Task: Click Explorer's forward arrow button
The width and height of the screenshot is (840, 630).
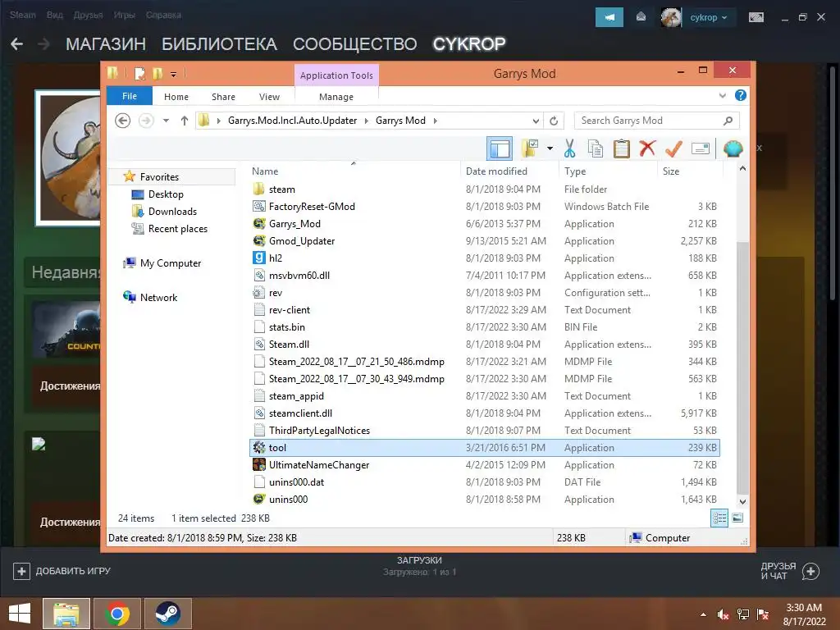Action: (x=146, y=121)
